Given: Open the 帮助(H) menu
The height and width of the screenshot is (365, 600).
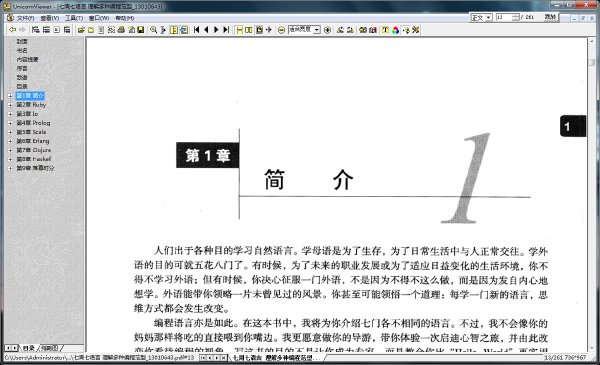Looking at the screenshot, I should pos(124,18).
